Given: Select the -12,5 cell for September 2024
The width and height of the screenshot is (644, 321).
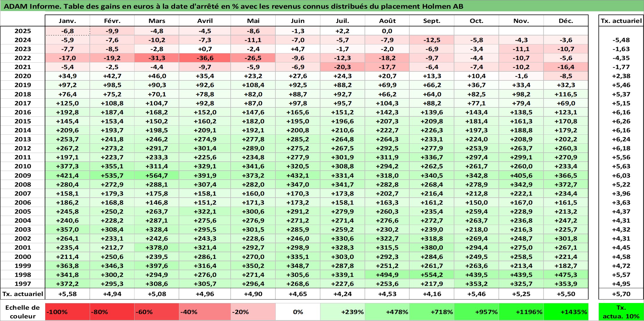Looking at the screenshot, I should tap(432, 40).
